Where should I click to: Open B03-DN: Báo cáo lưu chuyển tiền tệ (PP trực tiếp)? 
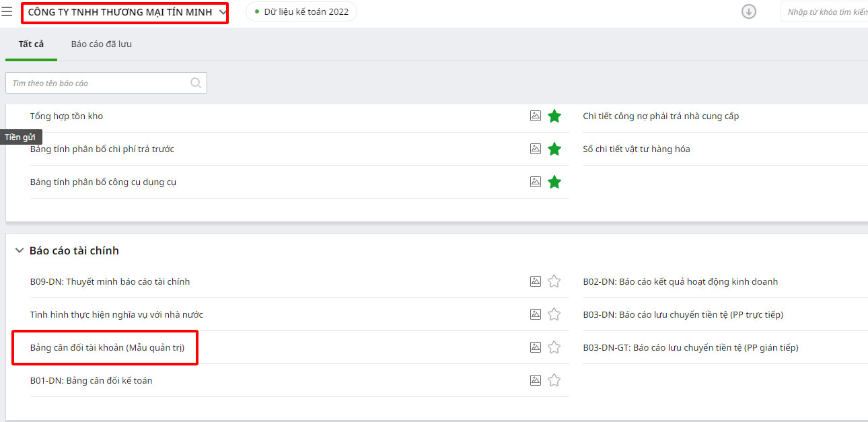pos(683,314)
